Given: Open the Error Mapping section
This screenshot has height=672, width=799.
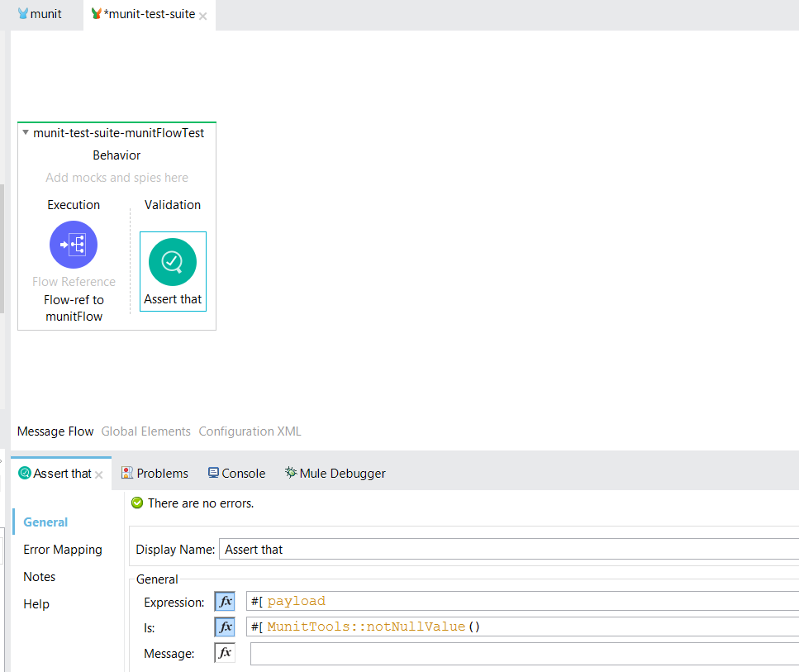Looking at the screenshot, I should coord(63,550).
